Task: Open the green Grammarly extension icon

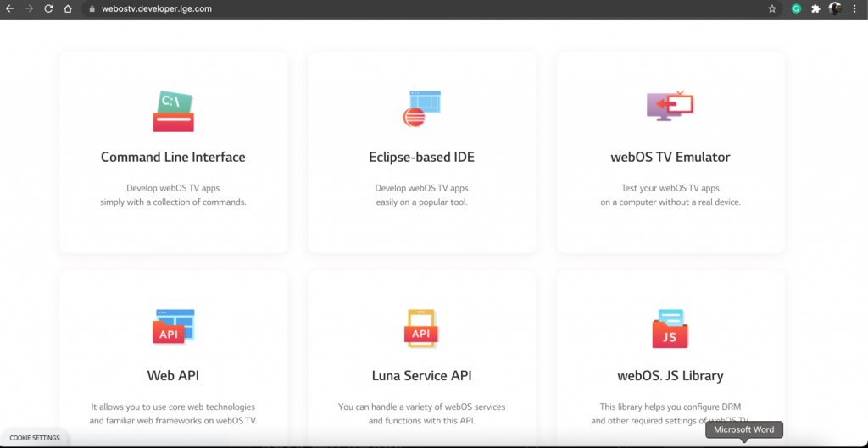Action: click(x=796, y=8)
